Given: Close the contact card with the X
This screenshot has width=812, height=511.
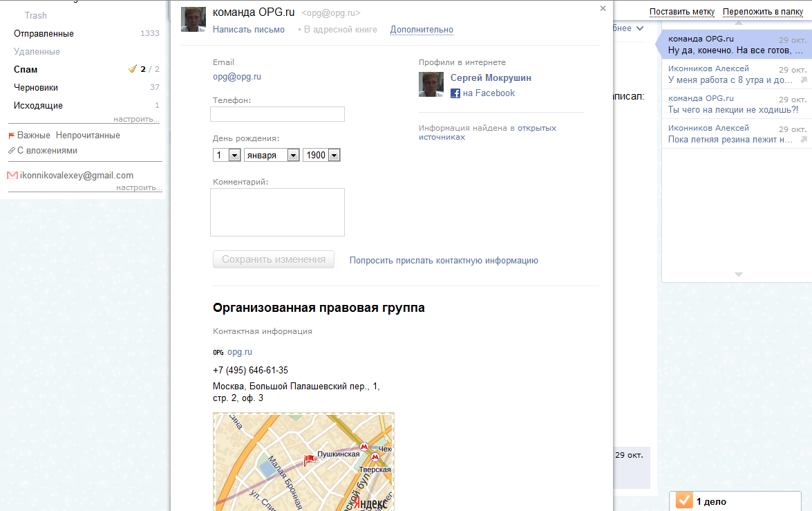Looking at the screenshot, I should point(603,8).
